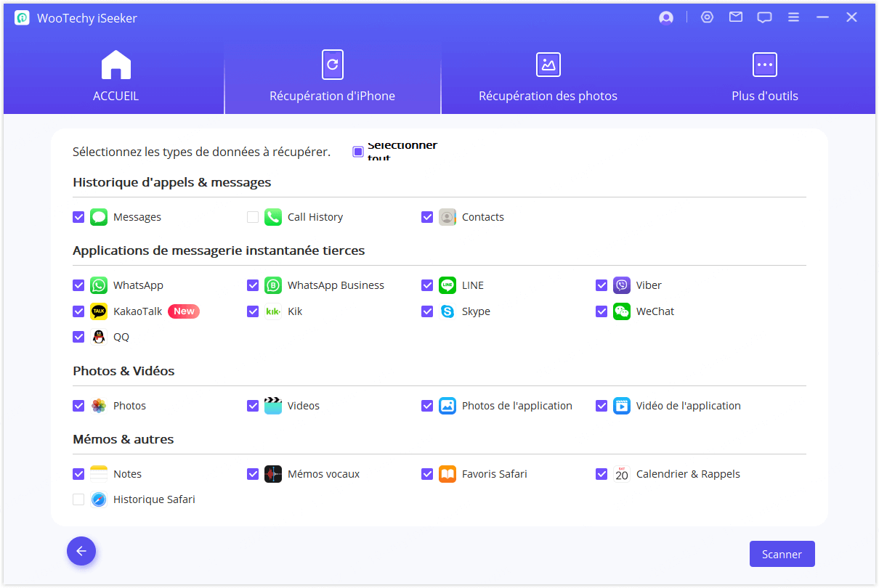Open settings via the target-shaped icon
This screenshot has width=879, height=588.
(x=707, y=17)
